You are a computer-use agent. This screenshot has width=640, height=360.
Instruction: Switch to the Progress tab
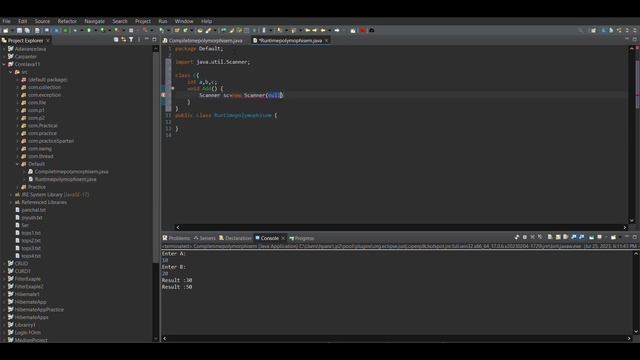point(302,238)
